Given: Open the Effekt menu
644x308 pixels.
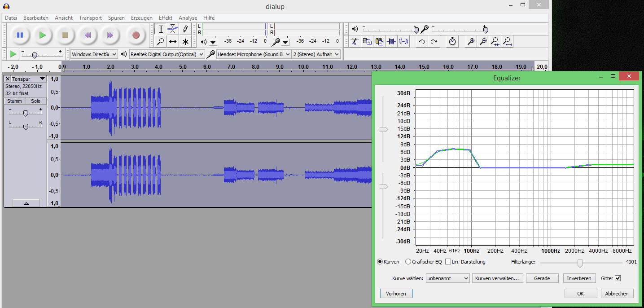Looking at the screenshot, I should pos(165,18).
